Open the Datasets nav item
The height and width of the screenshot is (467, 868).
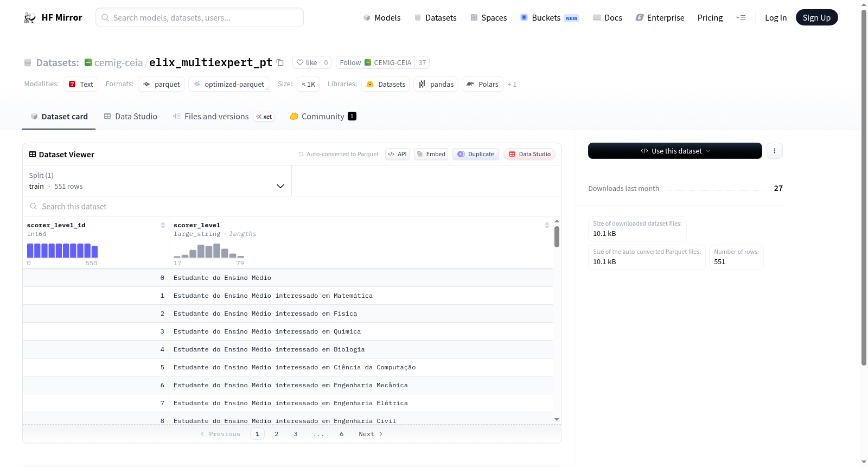(x=435, y=18)
